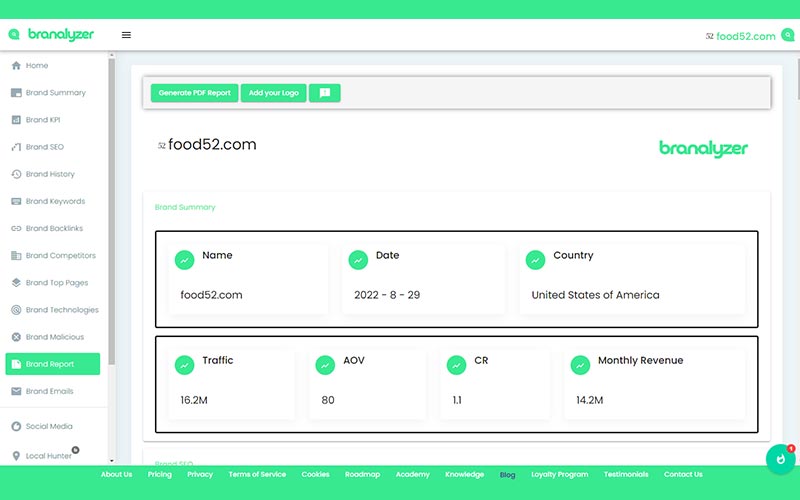
Task: Open Knowledge footer link
Action: [x=464, y=474]
